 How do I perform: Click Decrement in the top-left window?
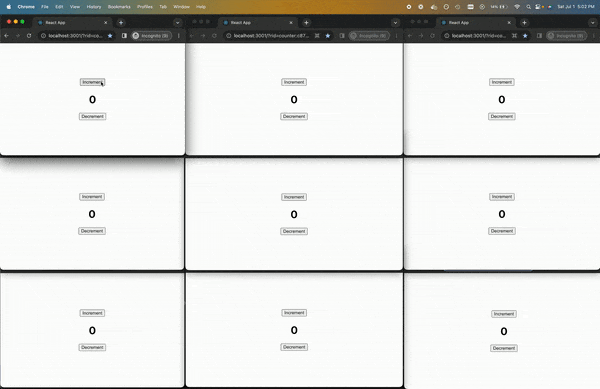tap(93, 116)
